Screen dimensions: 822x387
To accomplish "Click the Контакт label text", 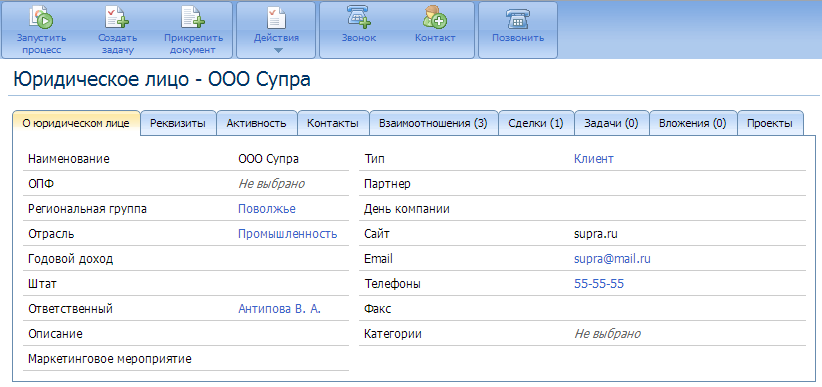I will coord(435,38).
